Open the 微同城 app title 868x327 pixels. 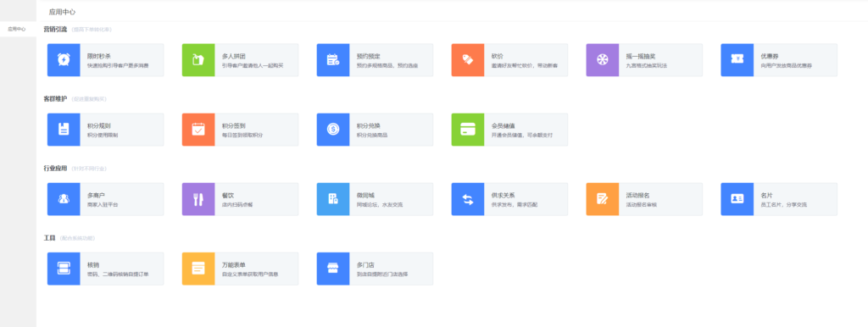365,196
